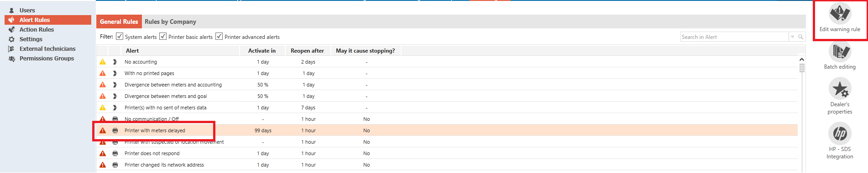Select the General Rules tab

(x=119, y=22)
